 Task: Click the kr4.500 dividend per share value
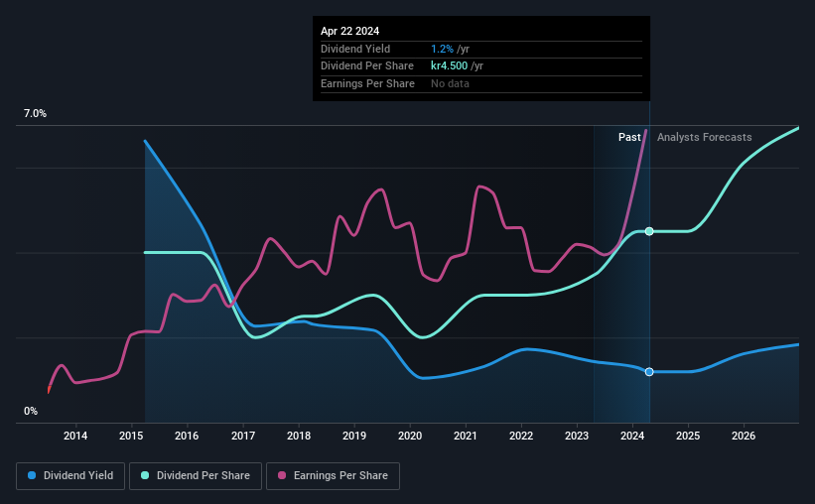[x=449, y=66]
